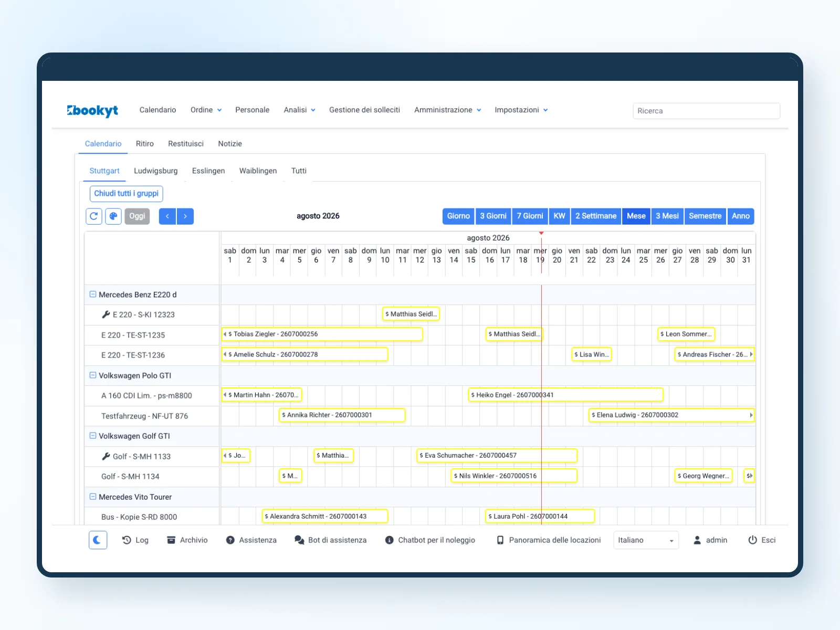Open the Ordine dropdown menu
The height and width of the screenshot is (630, 840).
coord(206,110)
